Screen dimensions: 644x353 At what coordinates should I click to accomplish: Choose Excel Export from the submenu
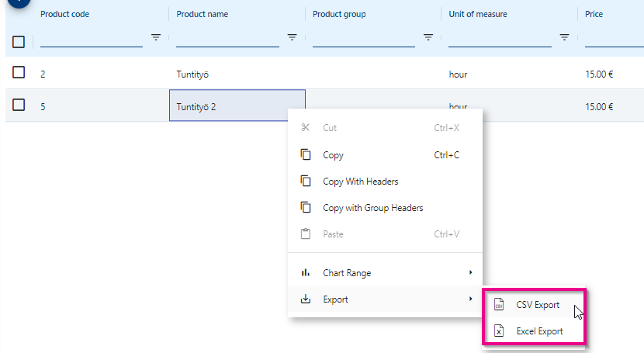pyautogui.click(x=539, y=331)
